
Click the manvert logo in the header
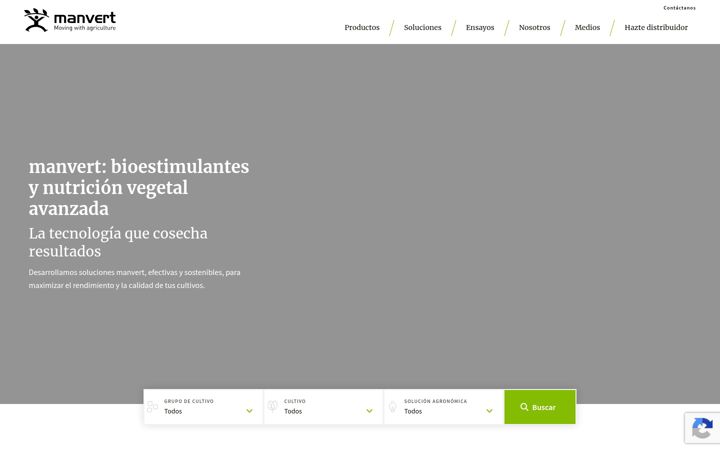click(x=70, y=21)
